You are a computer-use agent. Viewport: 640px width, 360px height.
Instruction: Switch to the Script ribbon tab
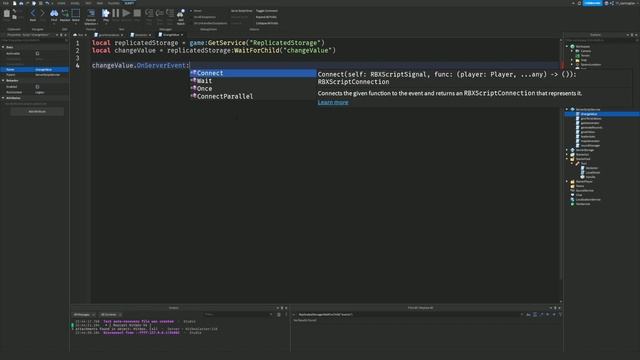click(x=129, y=3)
